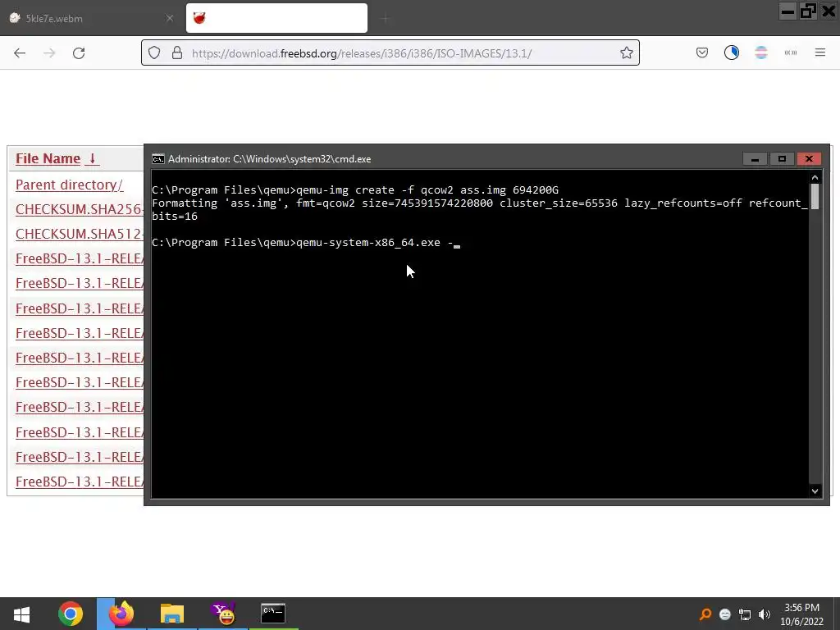Close the Administrator cmd.exe window
Screen dimensions: 840x630
pos(809,159)
